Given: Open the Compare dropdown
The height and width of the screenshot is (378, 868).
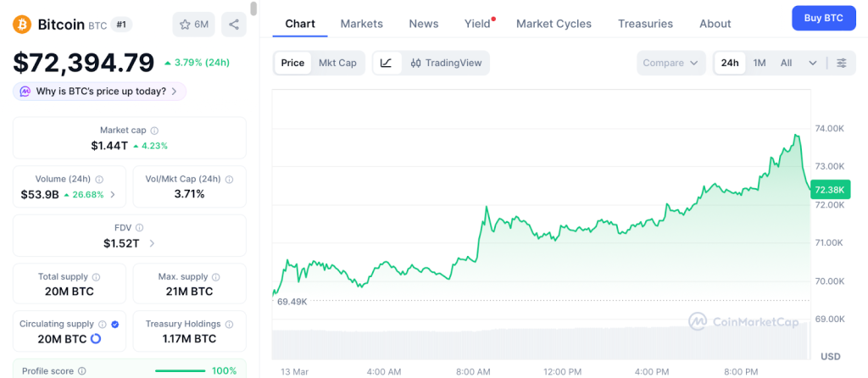Looking at the screenshot, I should 670,63.
